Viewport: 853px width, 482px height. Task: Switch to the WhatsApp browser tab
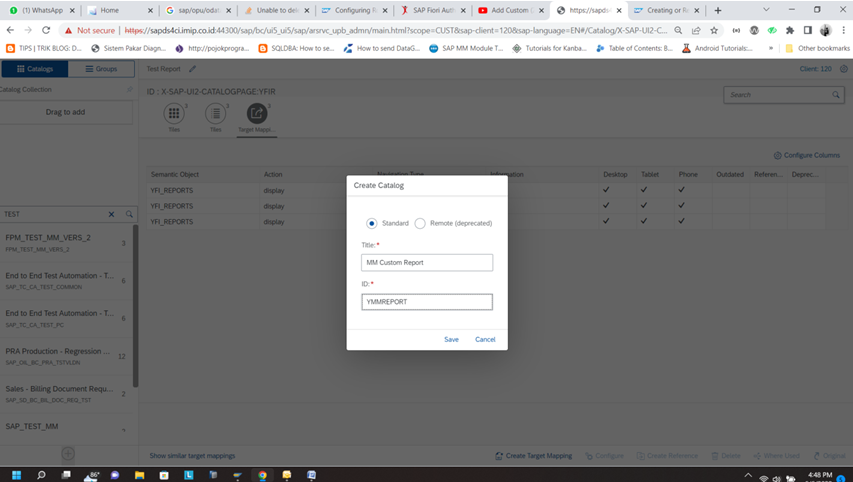click(42, 10)
